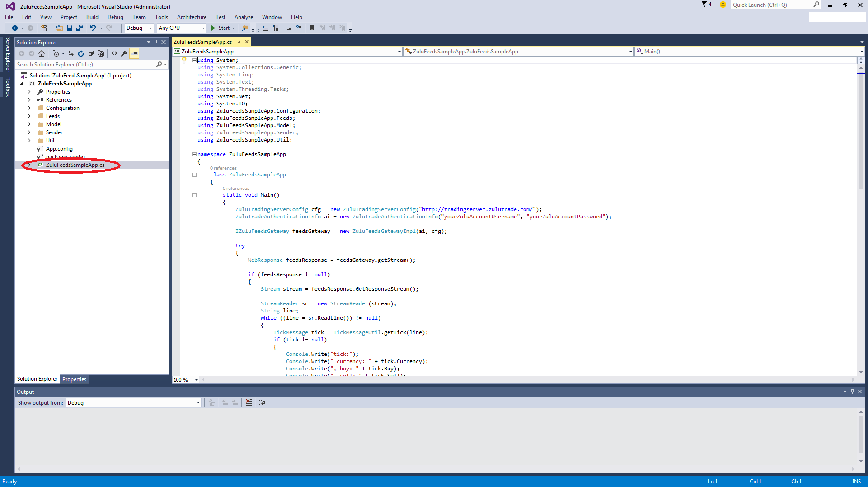Send feedback via the smiley icon
868x487 pixels.
tap(723, 5)
